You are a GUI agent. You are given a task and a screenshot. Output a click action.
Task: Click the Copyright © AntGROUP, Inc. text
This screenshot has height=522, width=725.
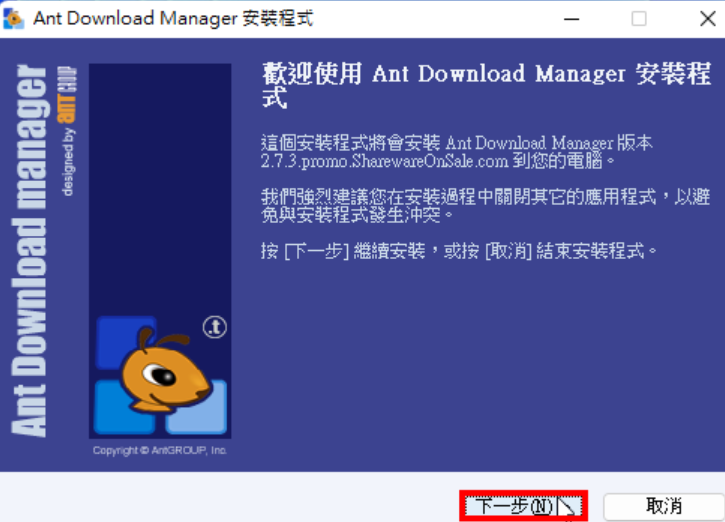click(x=160, y=450)
